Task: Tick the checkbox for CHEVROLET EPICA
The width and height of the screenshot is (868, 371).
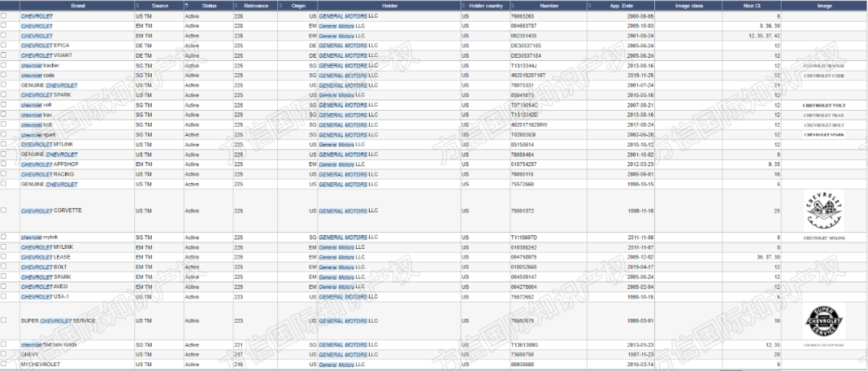Action: pos(4,45)
